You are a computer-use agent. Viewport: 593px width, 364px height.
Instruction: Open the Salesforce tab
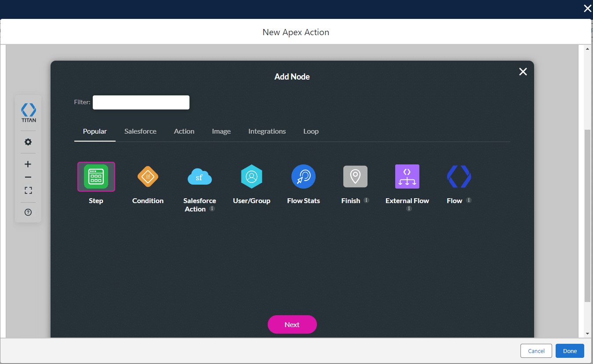point(140,131)
